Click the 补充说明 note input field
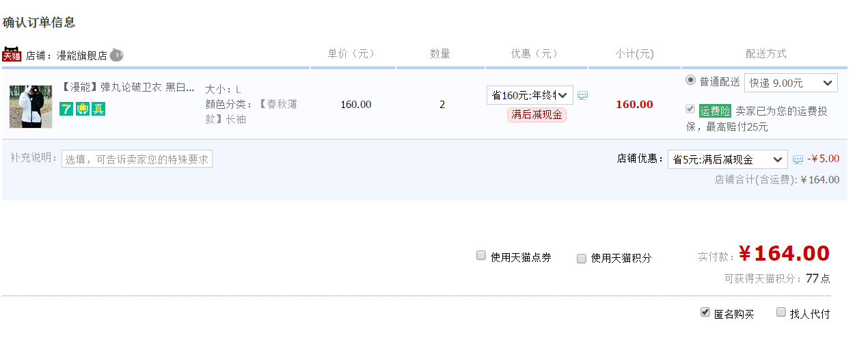 pyautogui.click(x=137, y=159)
